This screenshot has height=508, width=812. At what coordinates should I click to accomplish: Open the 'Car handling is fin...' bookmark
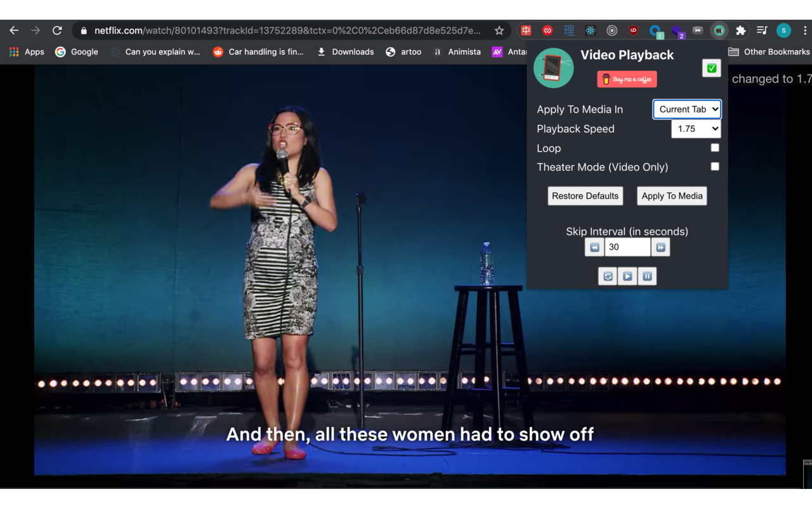coord(258,51)
